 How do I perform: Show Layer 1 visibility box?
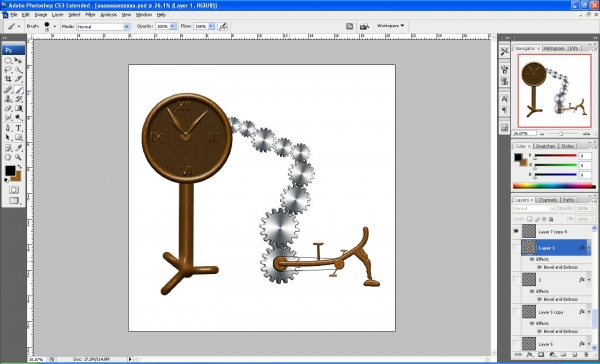coord(516,248)
